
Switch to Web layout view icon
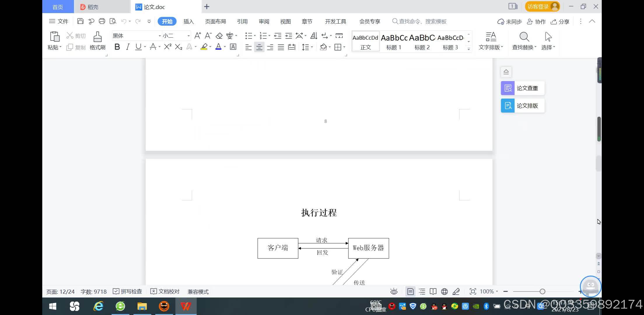point(444,291)
